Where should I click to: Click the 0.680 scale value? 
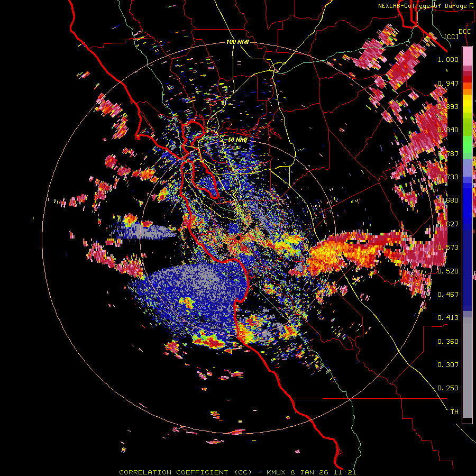coord(448,200)
